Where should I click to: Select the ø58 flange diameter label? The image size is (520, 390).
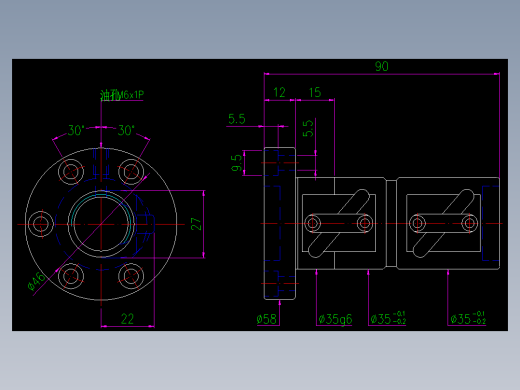click(x=267, y=319)
